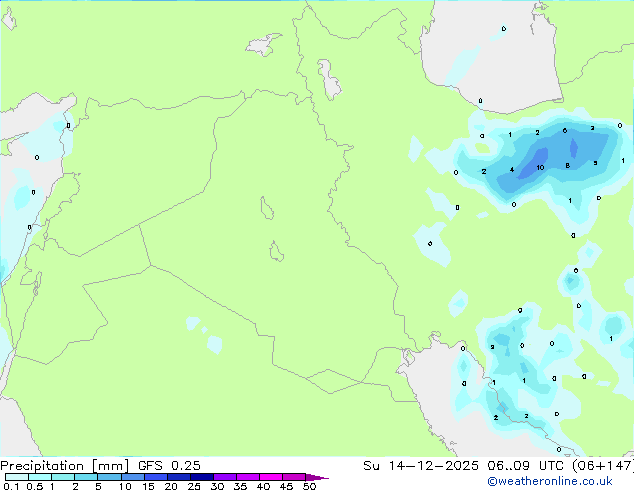634x490 pixels.
Task: Pick the 25–30 mm navy legend box
Action: click(x=201, y=477)
